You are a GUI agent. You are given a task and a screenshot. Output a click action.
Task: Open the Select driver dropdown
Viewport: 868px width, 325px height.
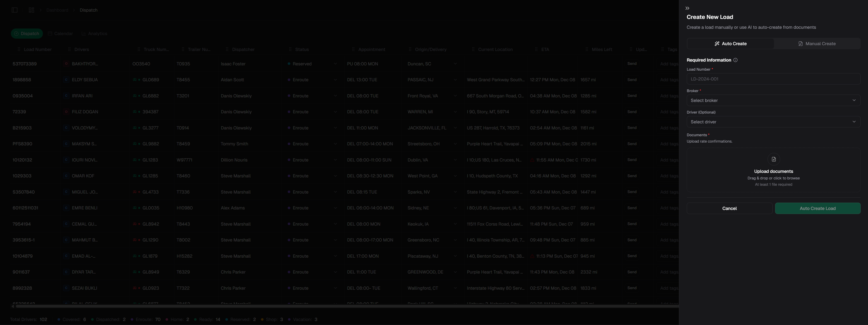(773, 122)
